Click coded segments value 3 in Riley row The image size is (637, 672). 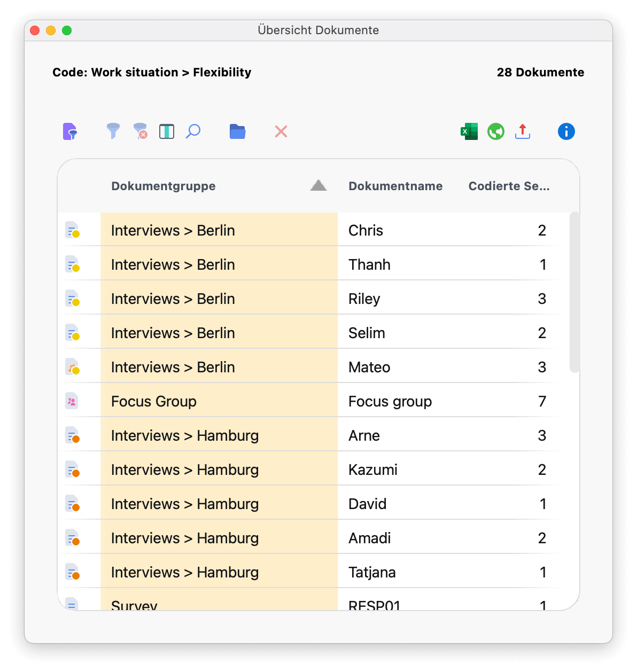pos(542,299)
